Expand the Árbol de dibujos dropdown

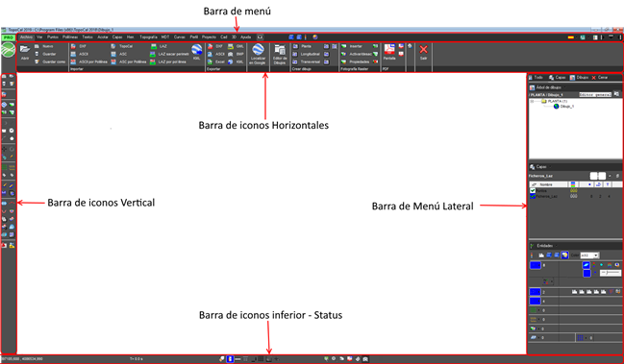[564, 87]
